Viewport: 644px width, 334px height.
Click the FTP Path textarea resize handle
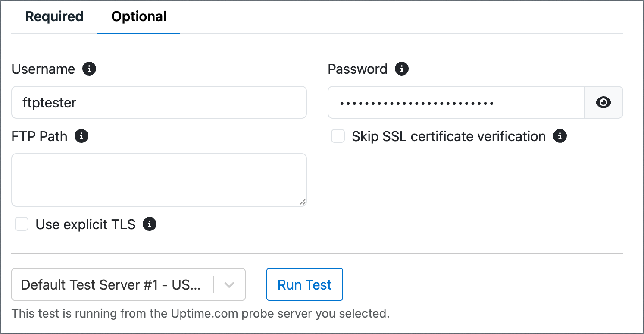point(302,202)
